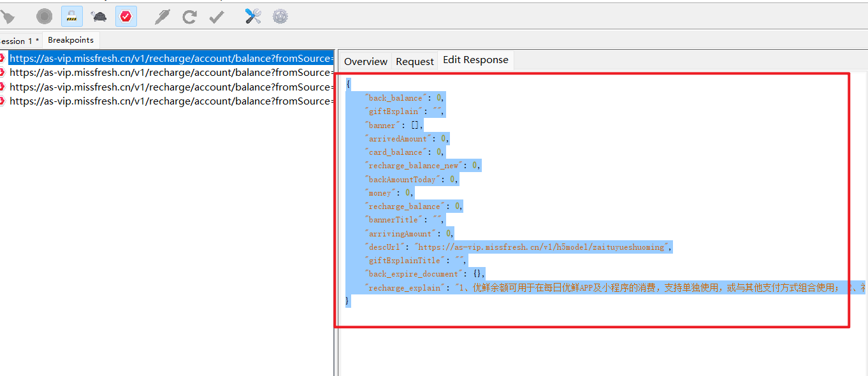Click the pen compose icon
This screenshot has width=868, height=376.
coord(163,17)
